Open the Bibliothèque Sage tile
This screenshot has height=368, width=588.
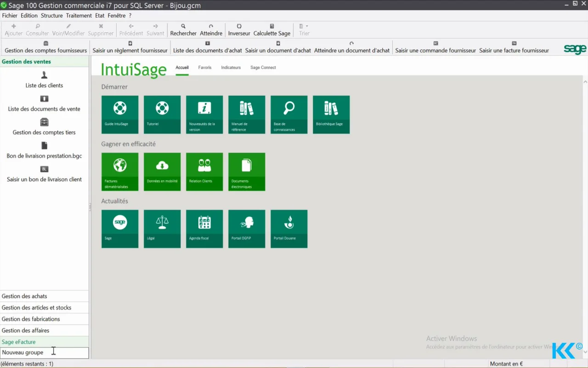pos(331,115)
